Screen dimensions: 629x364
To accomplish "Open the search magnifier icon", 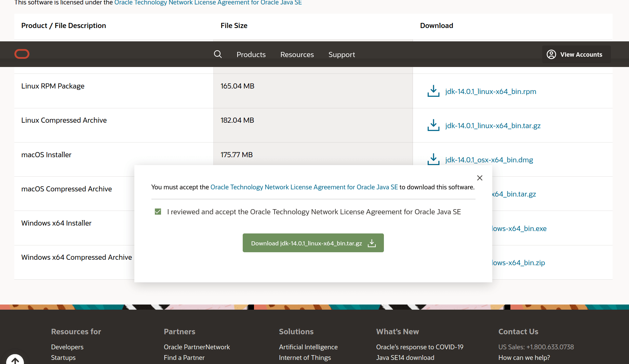I will coord(218,54).
